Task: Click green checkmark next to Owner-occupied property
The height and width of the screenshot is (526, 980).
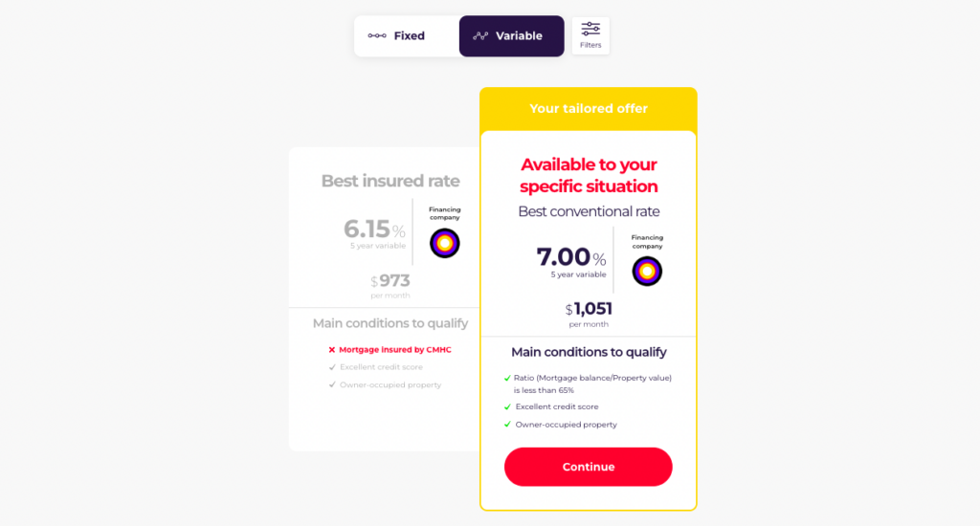Action: pyautogui.click(x=507, y=425)
